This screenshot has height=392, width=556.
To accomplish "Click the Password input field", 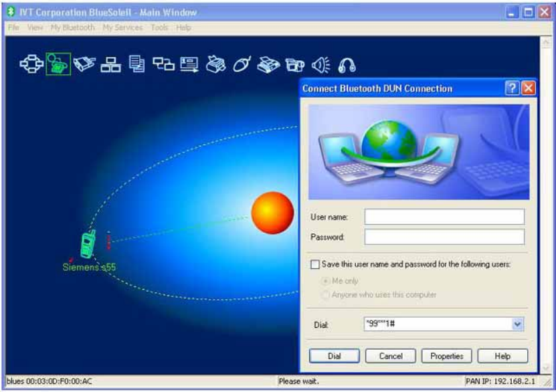I will [444, 237].
